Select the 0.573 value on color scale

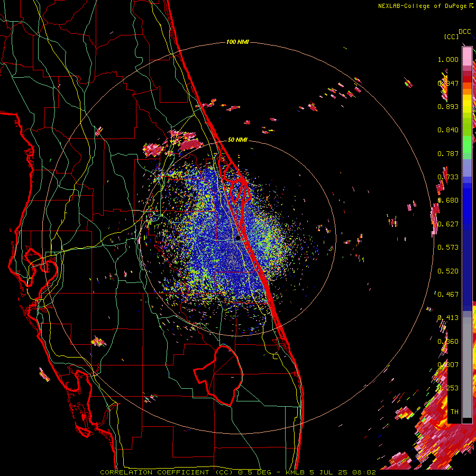448,248
